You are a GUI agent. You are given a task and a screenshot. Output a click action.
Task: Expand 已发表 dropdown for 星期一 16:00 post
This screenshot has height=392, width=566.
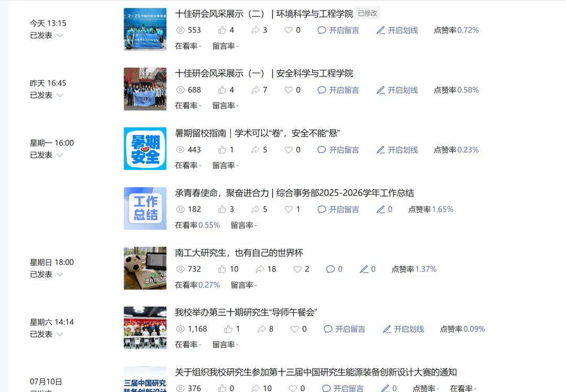point(60,155)
